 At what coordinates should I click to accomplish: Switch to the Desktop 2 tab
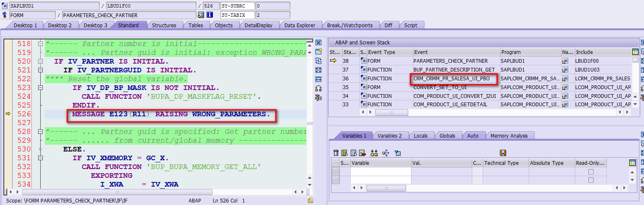click(60, 25)
